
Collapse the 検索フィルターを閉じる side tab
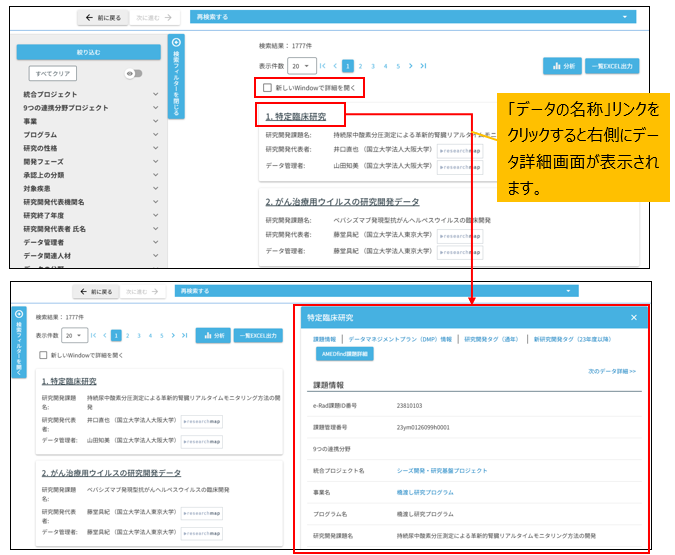176,76
